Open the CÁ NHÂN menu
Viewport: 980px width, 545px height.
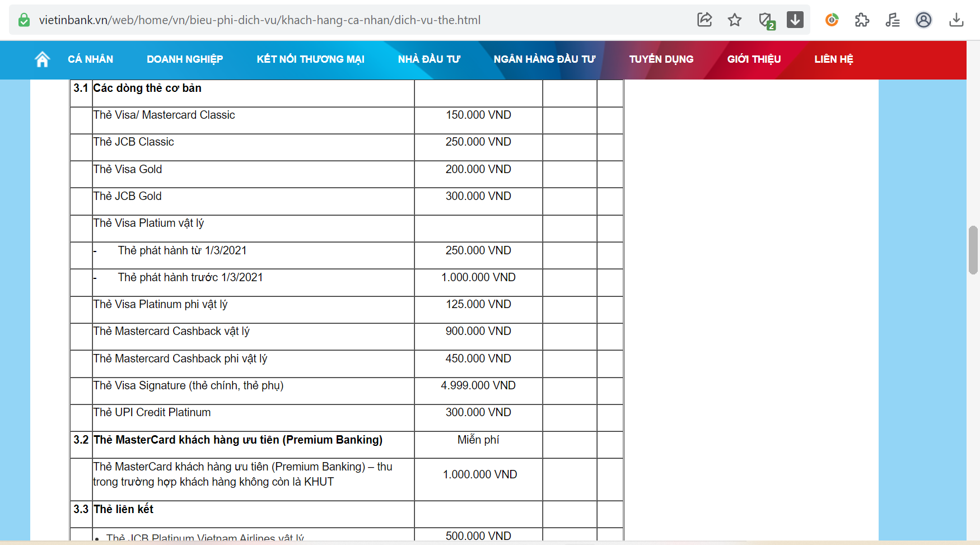click(90, 59)
